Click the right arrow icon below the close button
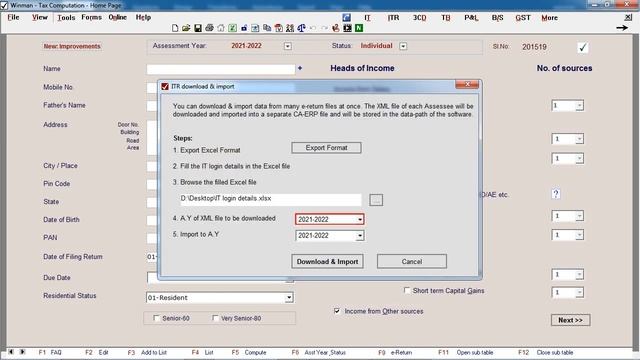 [622, 28]
